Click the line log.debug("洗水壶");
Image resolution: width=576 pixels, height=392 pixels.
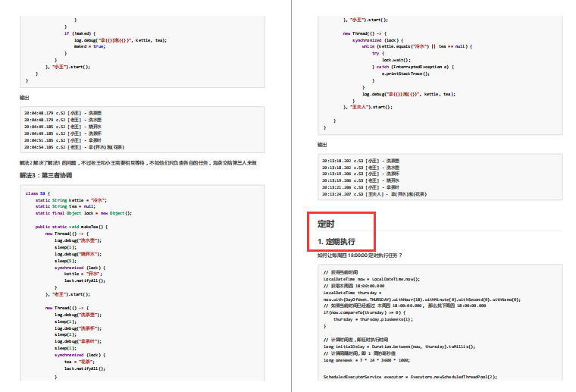pyautogui.click(x=78, y=240)
